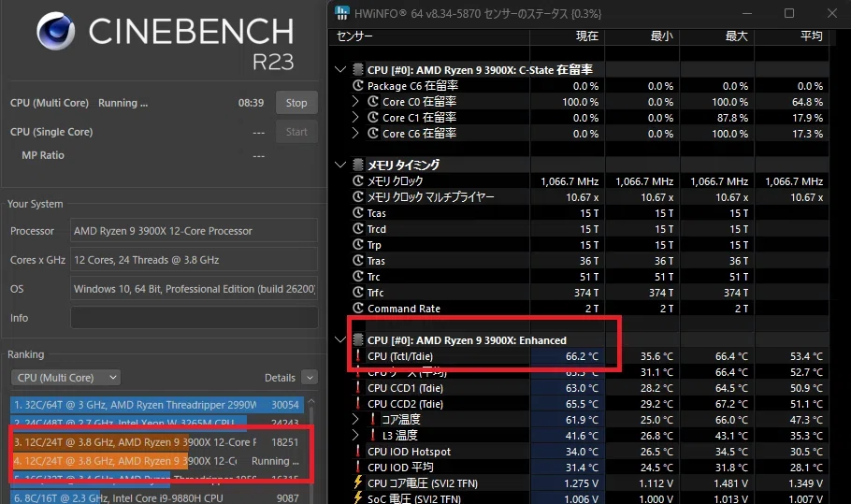
Task: Click the Info input field in Cinebench
Action: [x=194, y=317]
